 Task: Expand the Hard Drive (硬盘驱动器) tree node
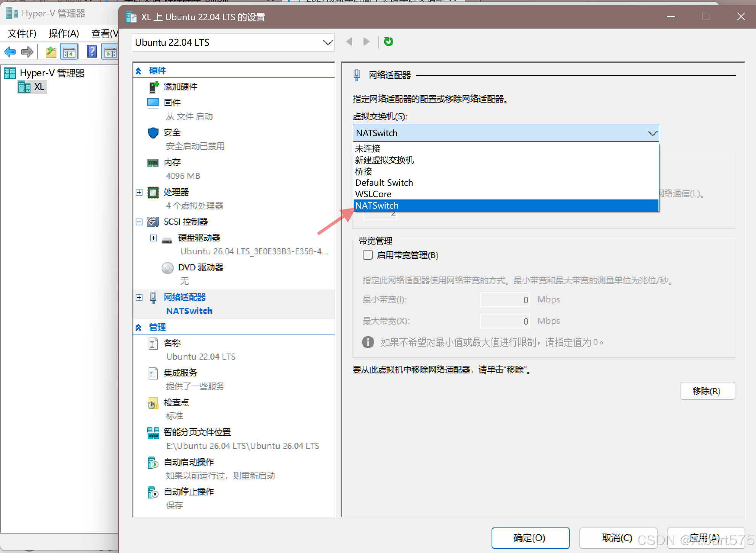[154, 238]
